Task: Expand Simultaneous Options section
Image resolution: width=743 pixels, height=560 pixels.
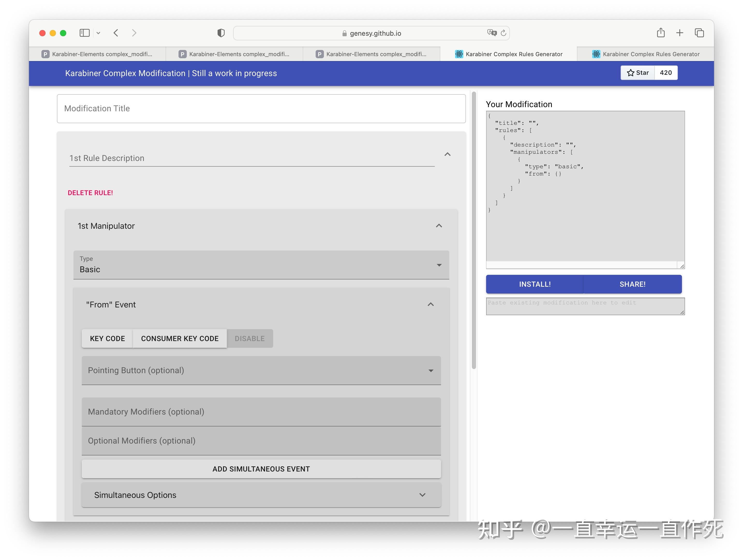Action: [261, 495]
